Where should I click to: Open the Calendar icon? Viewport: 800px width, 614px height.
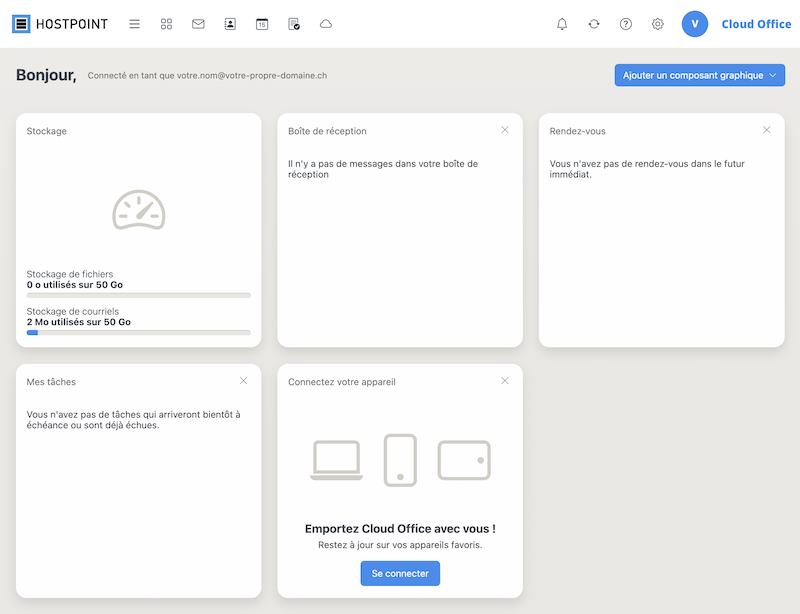coord(262,24)
